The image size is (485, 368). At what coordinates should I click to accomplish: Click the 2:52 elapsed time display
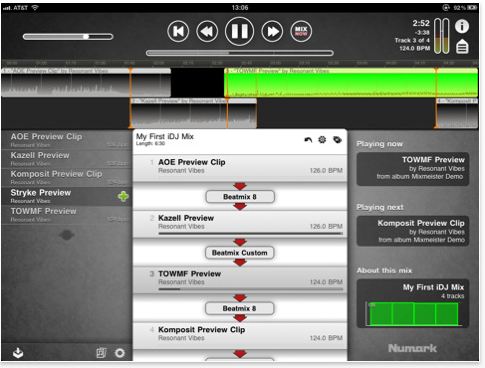421,23
